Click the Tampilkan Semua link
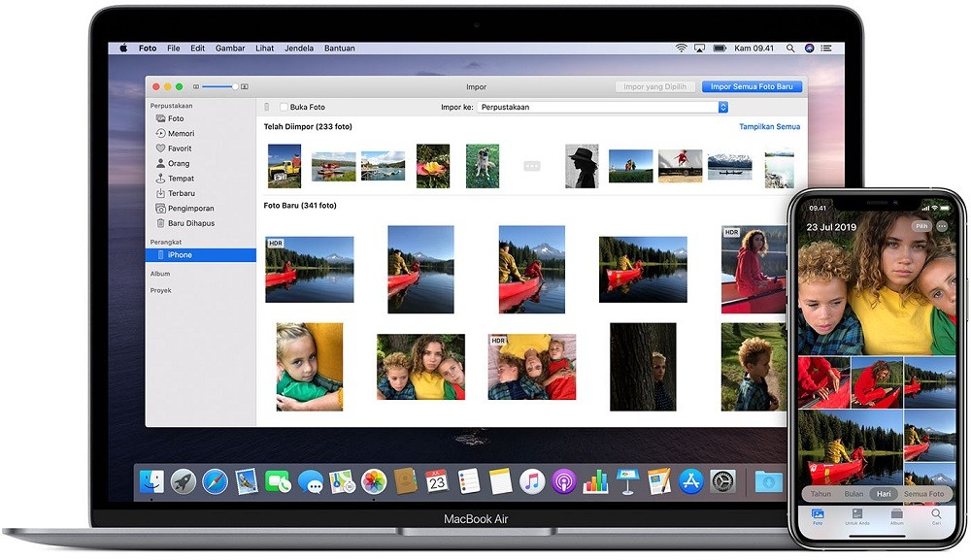971x560 pixels. pos(770,126)
